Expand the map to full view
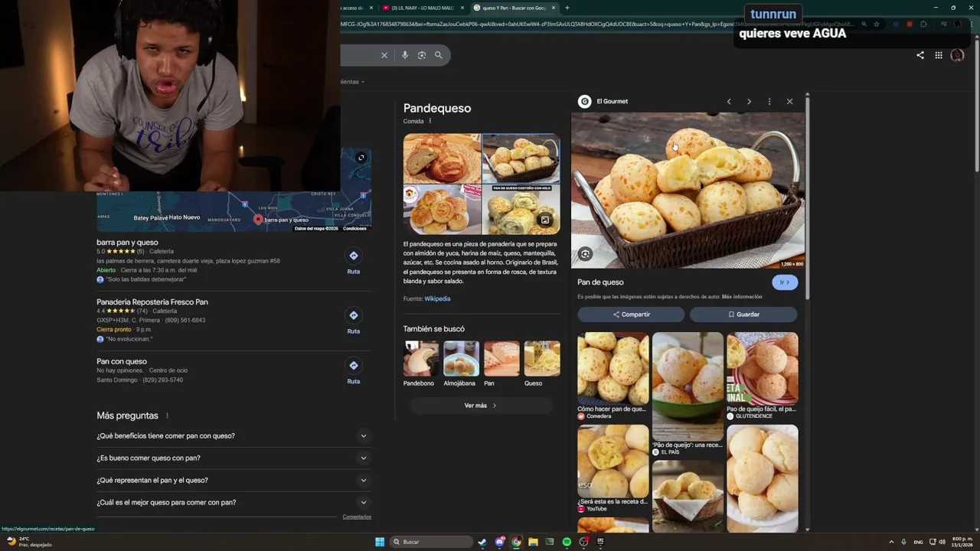The height and width of the screenshot is (551, 980). pyautogui.click(x=361, y=158)
